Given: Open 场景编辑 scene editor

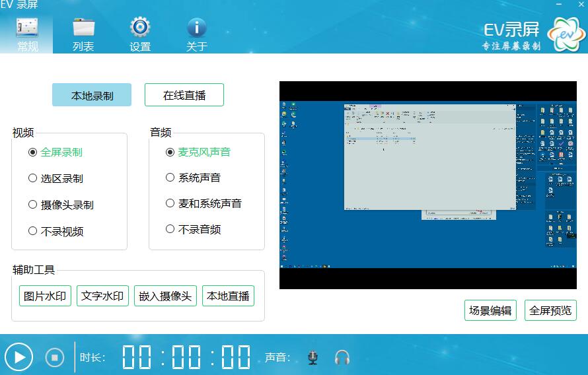Looking at the screenshot, I should click(490, 310).
